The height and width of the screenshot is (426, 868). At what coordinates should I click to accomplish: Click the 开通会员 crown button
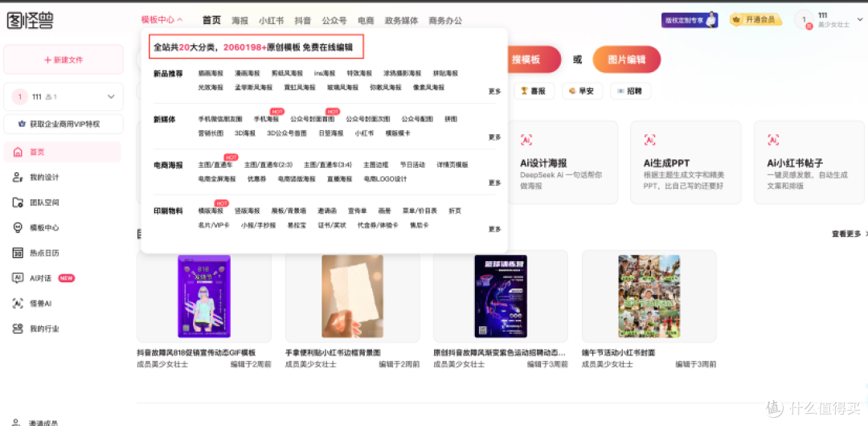755,20
